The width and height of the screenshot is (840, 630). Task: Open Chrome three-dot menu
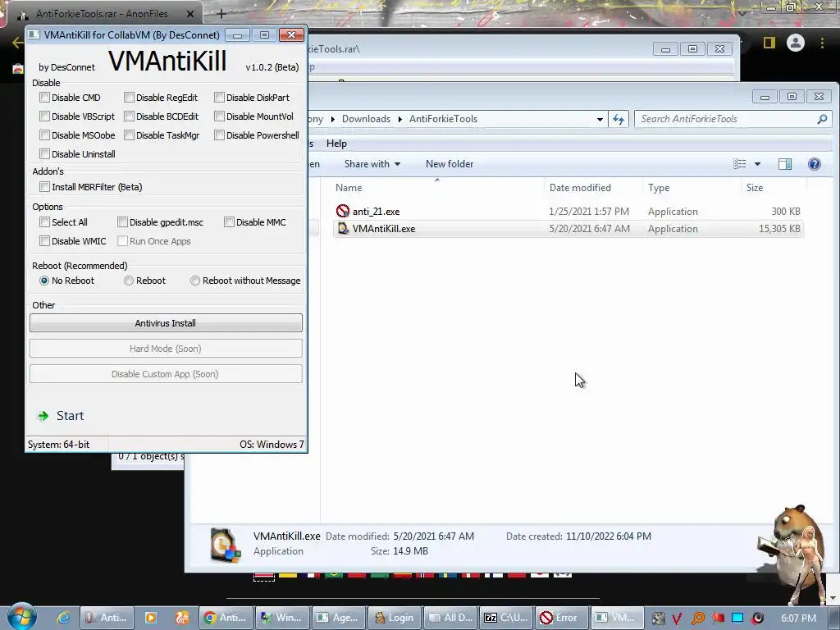tap(822, 43)
